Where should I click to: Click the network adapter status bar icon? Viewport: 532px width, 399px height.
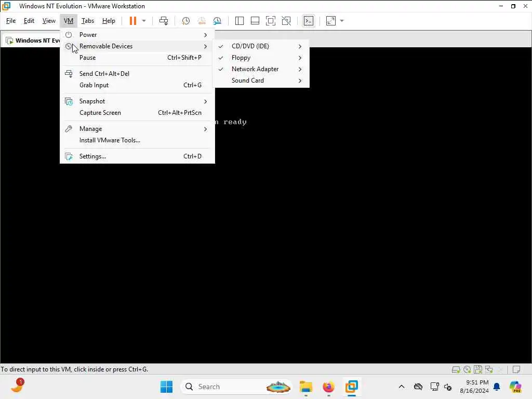pos(489,369)
